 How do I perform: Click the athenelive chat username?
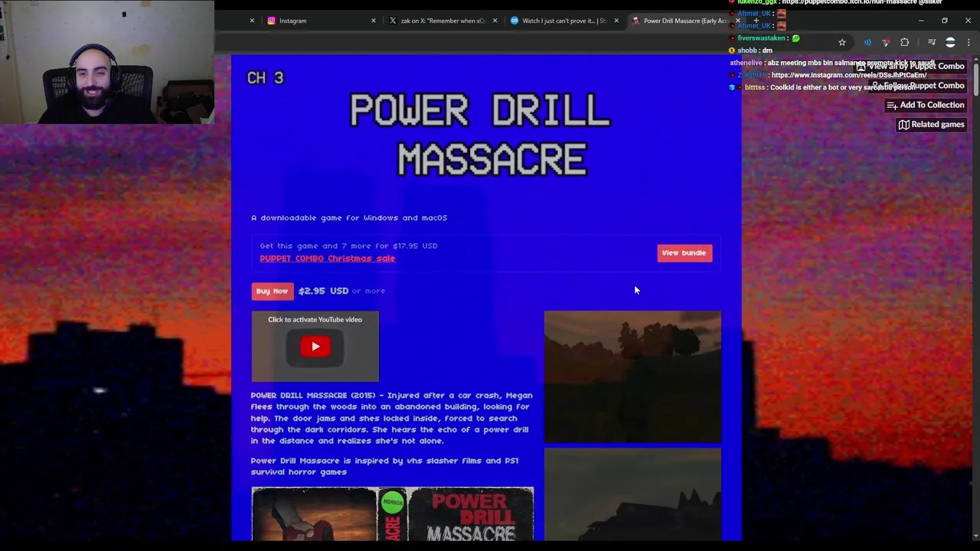click(746, 63)
